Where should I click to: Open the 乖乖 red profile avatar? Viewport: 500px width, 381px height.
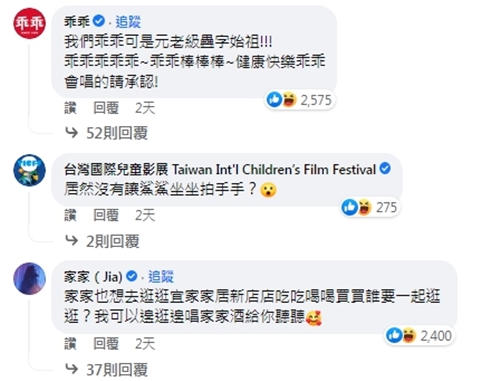(29, 23)
